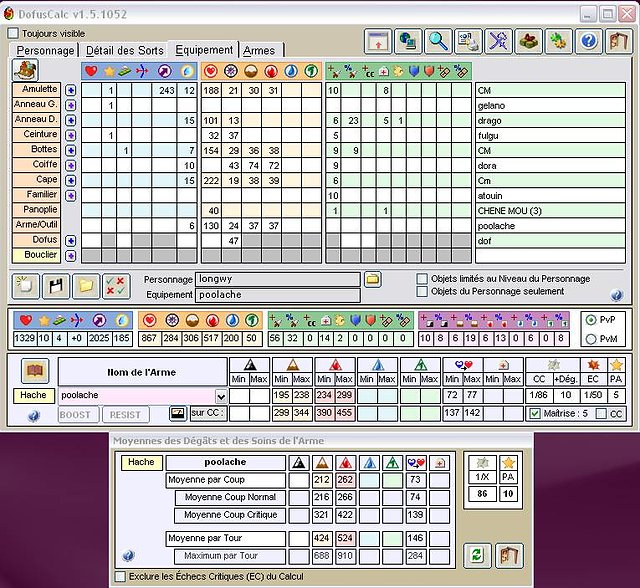Click the fulgu item name cell
Screen dimensions: 640x588
pyautogui.click(x=550, y=135)
